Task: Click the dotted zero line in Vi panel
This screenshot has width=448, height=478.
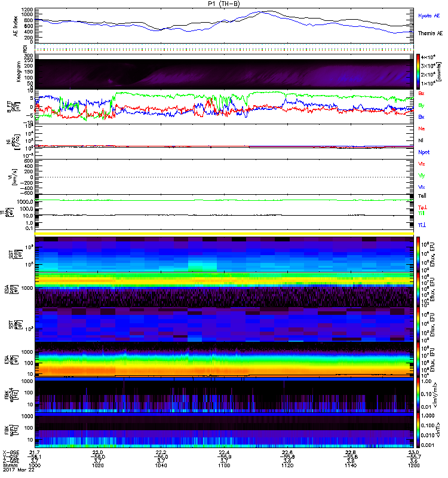Action: [x=224, y=177]
